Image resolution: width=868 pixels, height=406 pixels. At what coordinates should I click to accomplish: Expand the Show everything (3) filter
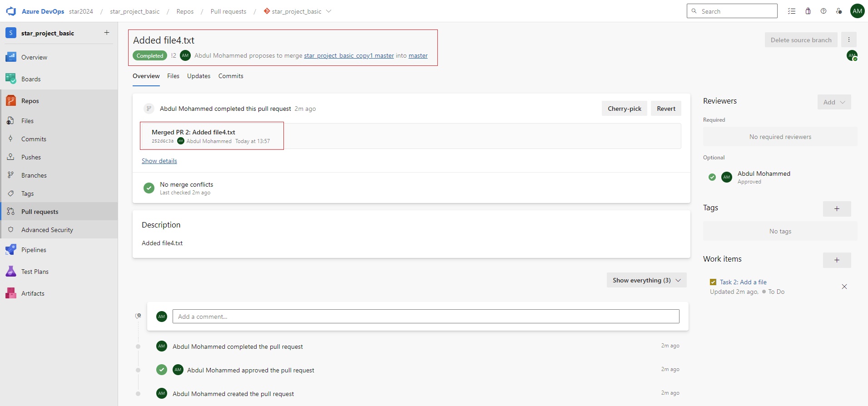pyautogui.click(x=647, y=280)
